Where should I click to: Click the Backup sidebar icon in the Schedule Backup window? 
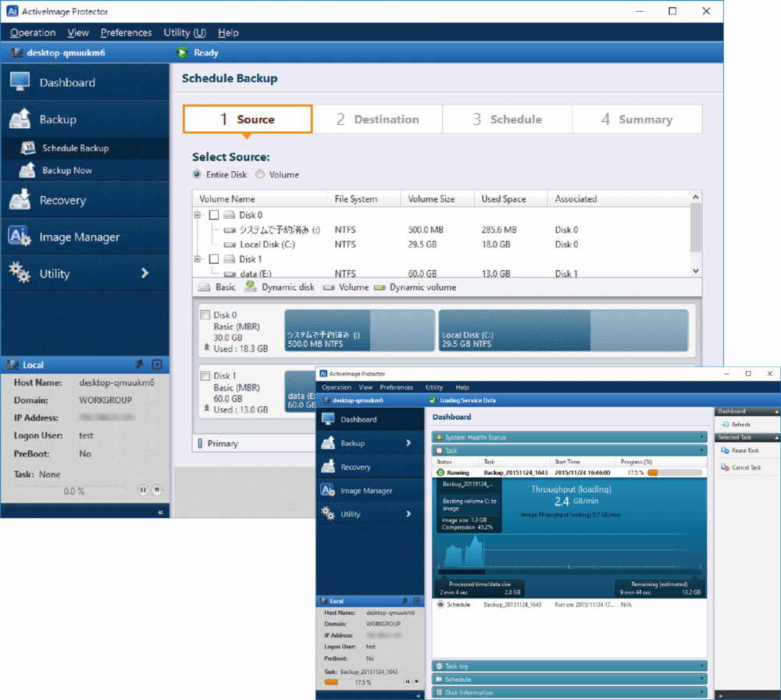coord(20,119)
